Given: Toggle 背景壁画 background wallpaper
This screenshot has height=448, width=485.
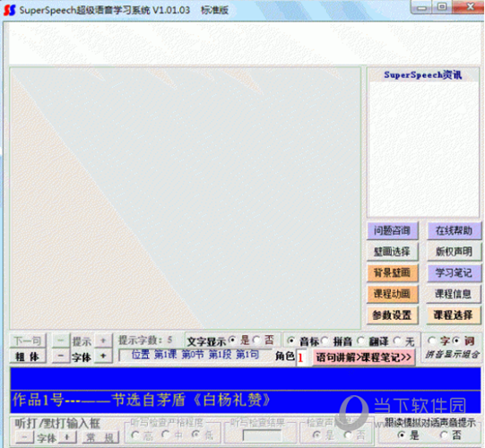Looking at the screenshot, I should 393,272.
